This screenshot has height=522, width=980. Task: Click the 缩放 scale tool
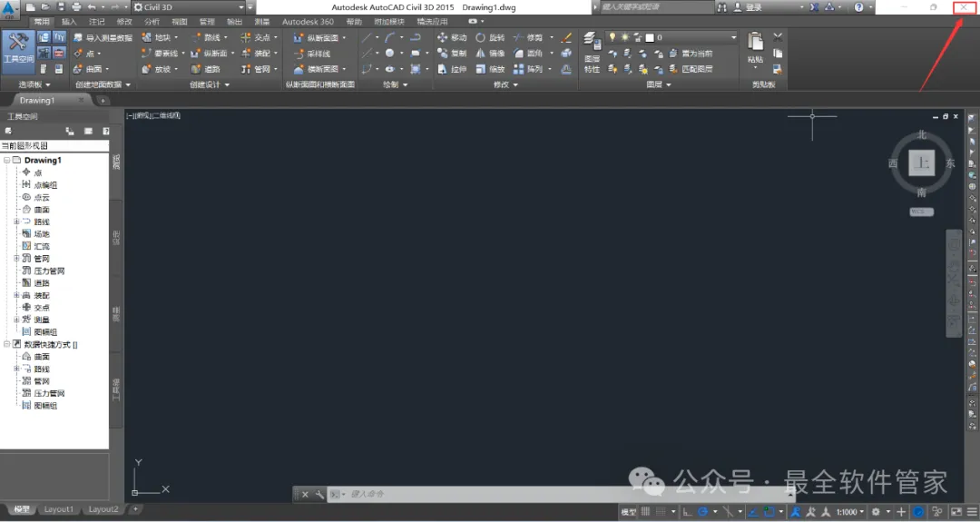[490, 69]
